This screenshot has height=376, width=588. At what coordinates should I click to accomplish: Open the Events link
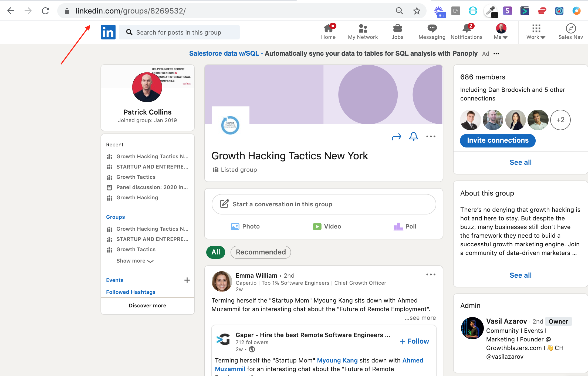(x=115, y=280)
